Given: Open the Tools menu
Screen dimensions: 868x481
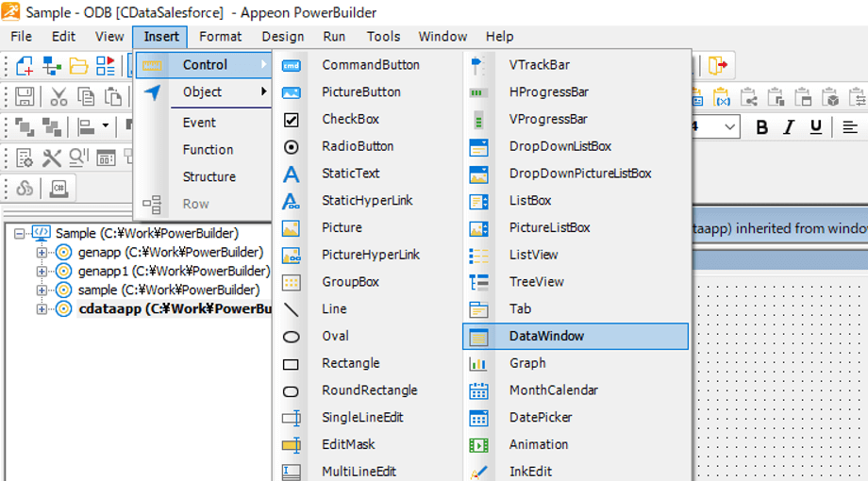Looking at the screenshot, I should coord(383,37).
